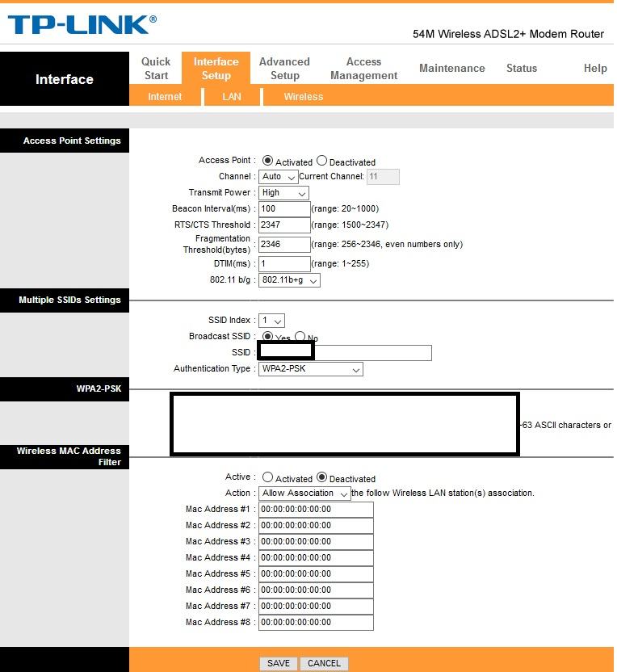The height and width of the screenshot is (672, 617).
Task: Click the Beacon Interval input field
Action: coord(284,208)
